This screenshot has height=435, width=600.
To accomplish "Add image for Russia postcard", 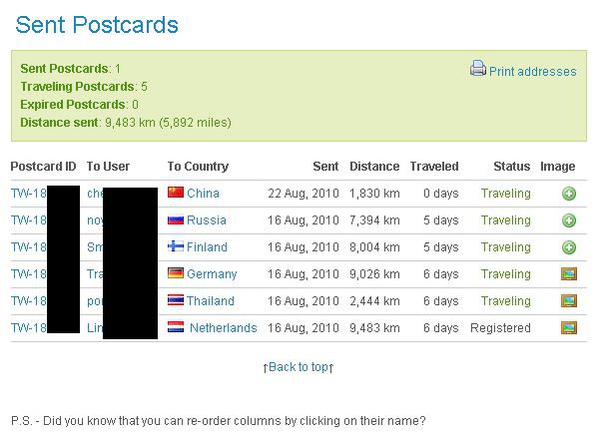I will pos(569,220).
